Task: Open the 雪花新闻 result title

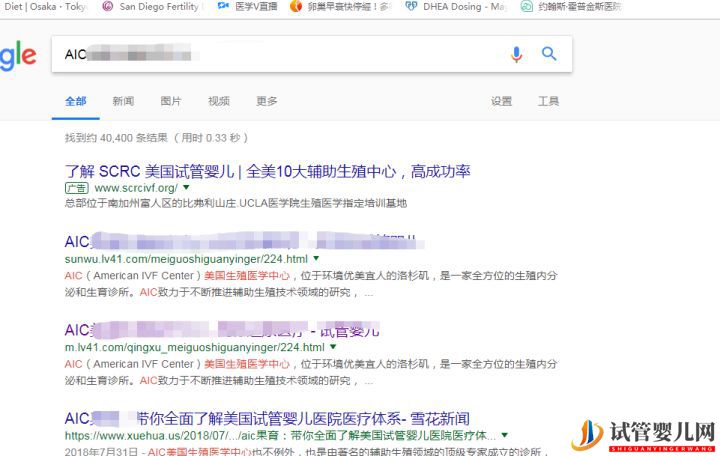Action: coord(267,419)
